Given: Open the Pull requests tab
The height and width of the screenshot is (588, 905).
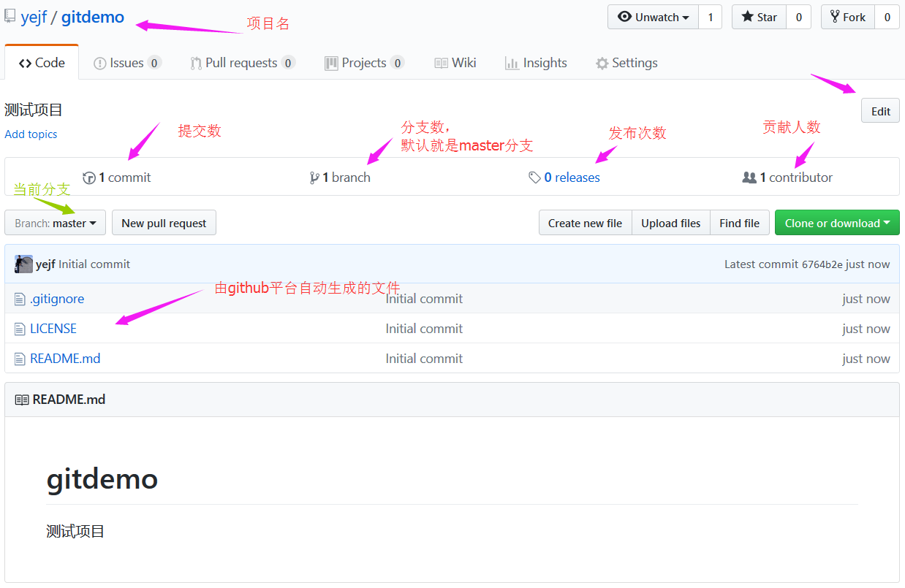Looking at the screenshot, I should tap(243, 63).
